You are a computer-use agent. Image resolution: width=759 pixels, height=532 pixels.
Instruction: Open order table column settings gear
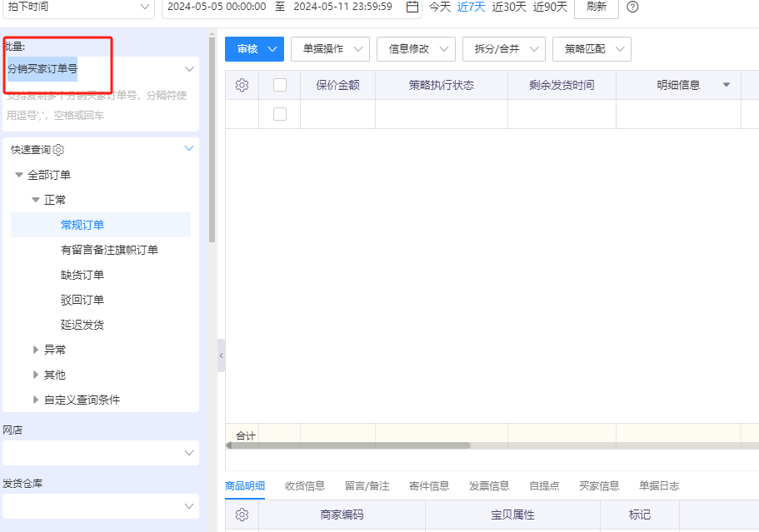(x=242, y=85)
